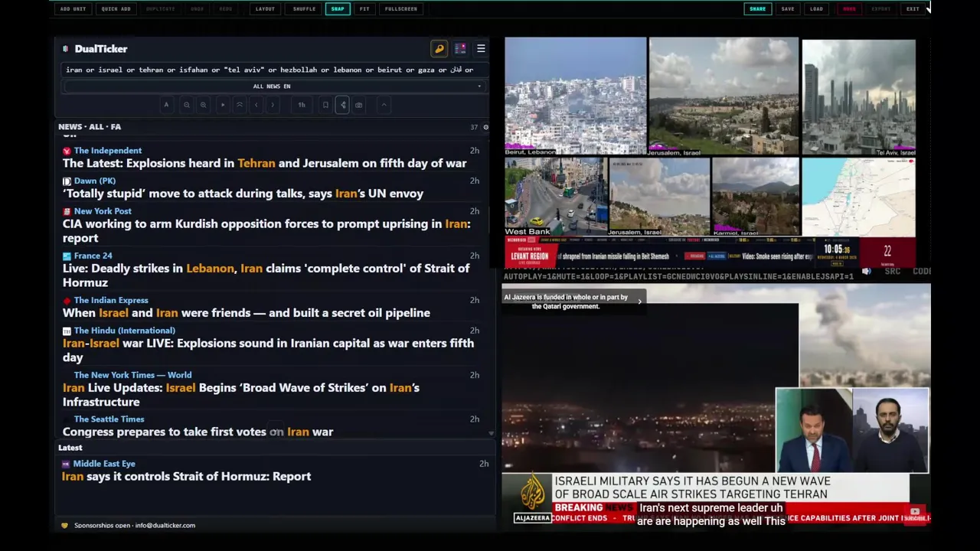Click the speaker volume icon above video
Viewport: 980px width, 551px height.
(x=867, y=271)
